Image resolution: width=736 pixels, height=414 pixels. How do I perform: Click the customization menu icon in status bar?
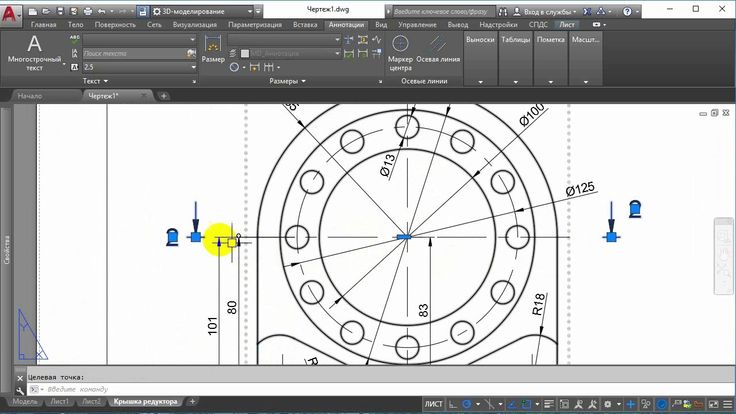(726, 403)
